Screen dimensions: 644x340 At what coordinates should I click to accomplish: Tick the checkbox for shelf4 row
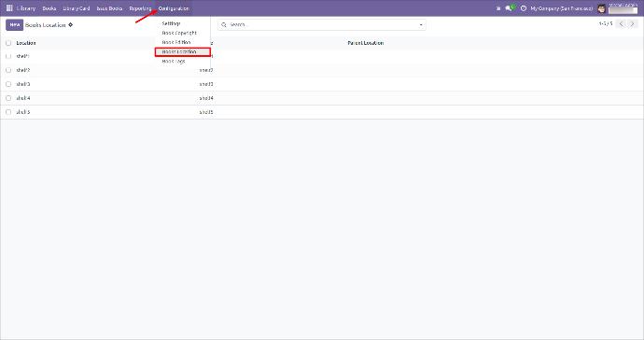pos(8,98)
